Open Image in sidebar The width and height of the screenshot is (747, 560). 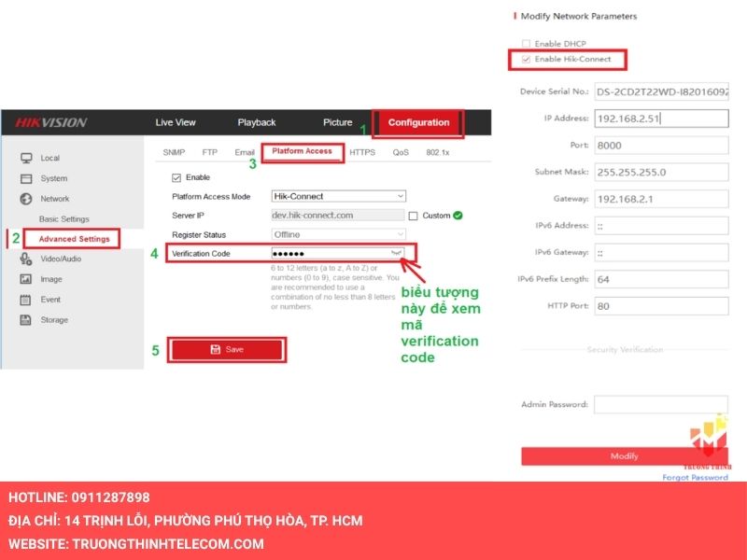(x=51, y=279)
